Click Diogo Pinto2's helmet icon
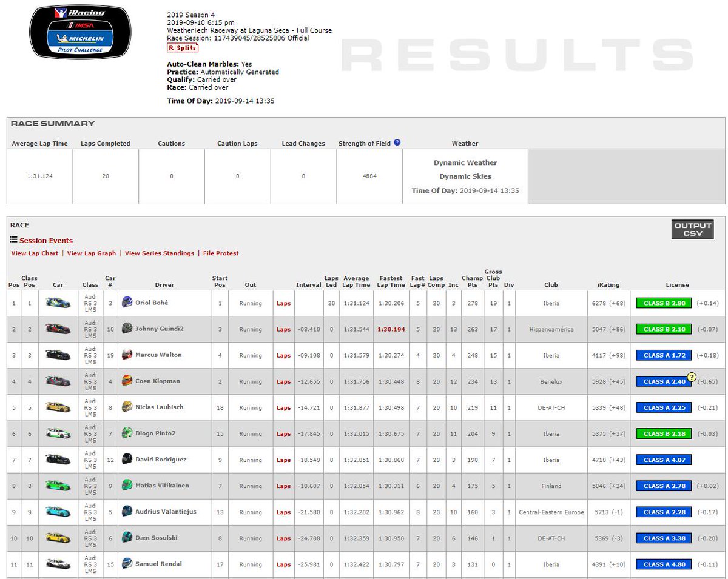Viewport: 728px width, 579px height. point(127,432)
